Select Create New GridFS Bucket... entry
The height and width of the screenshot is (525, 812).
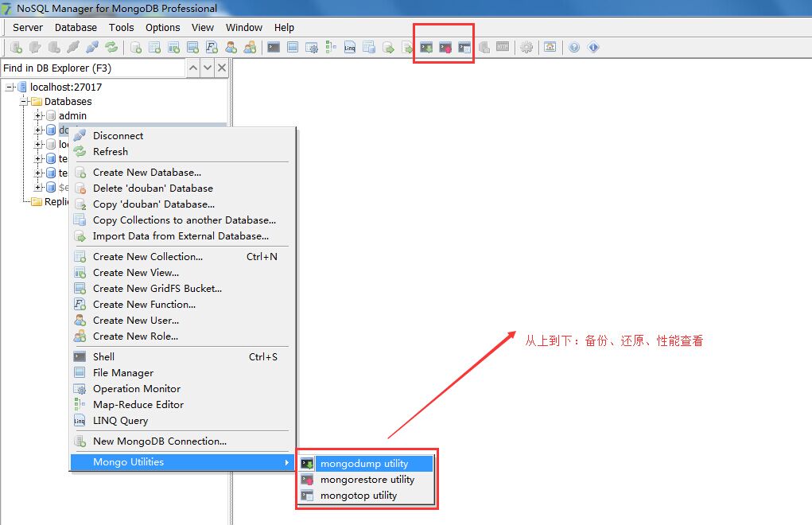[x=183, y=289]
